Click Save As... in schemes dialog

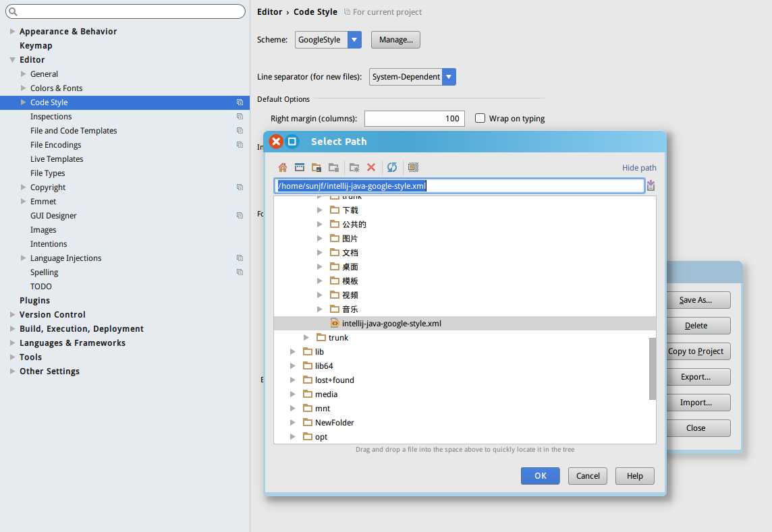click(698, 300)
